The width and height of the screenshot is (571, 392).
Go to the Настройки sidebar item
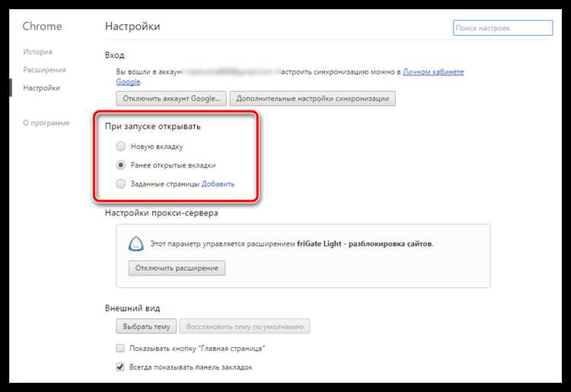[41, 88]
